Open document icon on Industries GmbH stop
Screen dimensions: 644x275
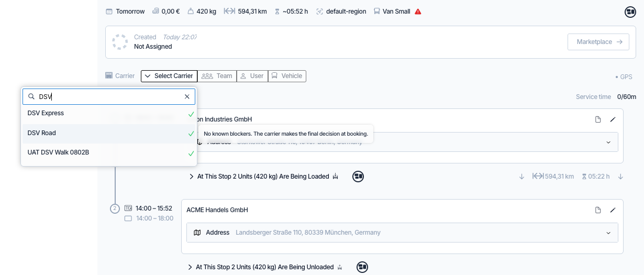598,119
